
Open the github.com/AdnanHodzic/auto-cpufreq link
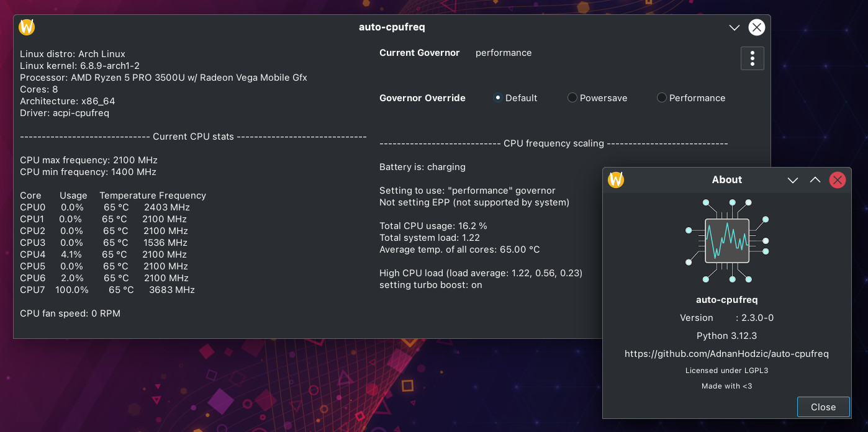(726, 354)
